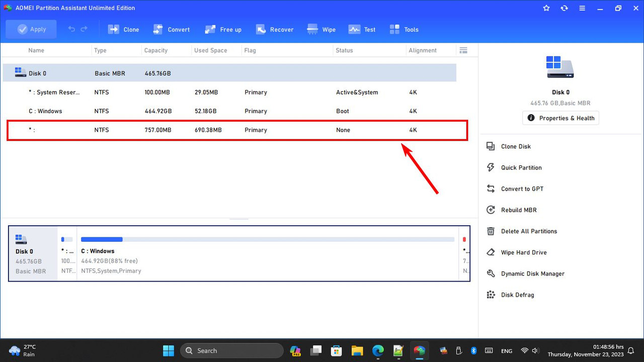The height and width of the screenshot is (362, 644).
Task: Sort by Status column header
Action: point(345,50)
